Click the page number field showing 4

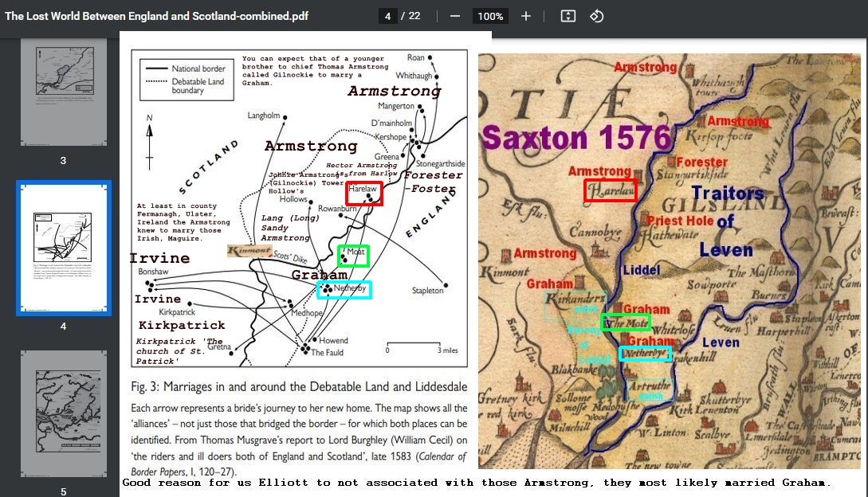click(387, 16)
